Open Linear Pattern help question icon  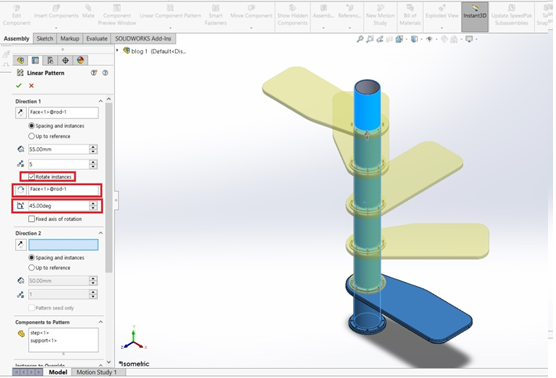pos(105,73)
